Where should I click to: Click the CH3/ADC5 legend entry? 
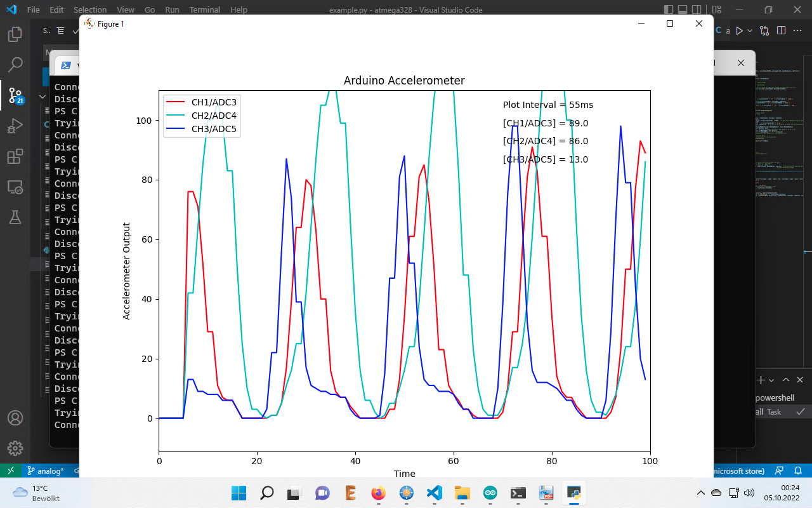pos(202,130)
